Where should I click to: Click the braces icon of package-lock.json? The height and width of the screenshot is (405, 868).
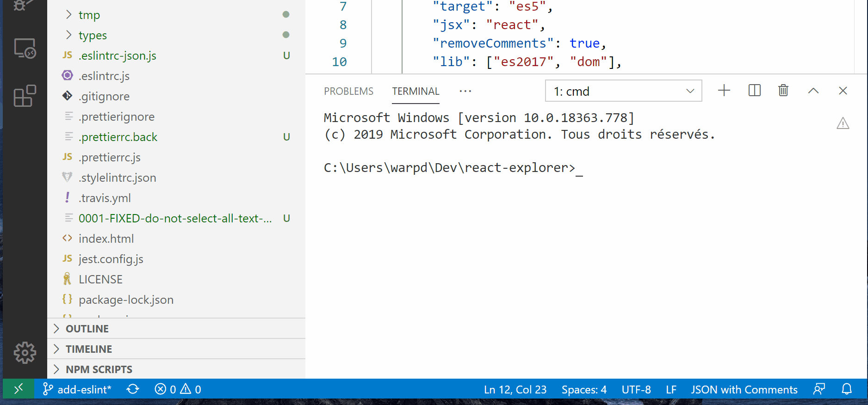tap(68, 299)
